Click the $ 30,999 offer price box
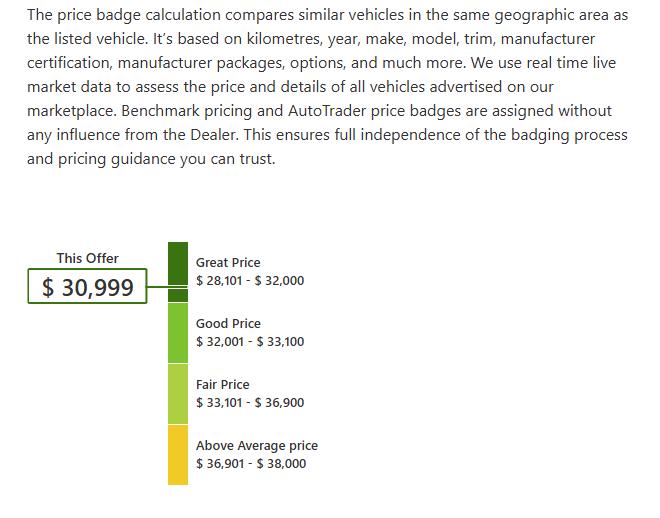 point(87,286)
